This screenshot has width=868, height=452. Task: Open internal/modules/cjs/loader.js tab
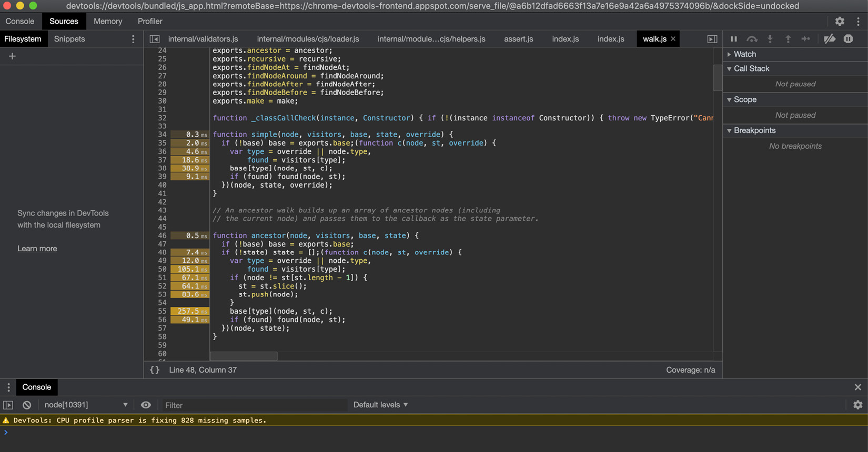(x=308, y=39)
